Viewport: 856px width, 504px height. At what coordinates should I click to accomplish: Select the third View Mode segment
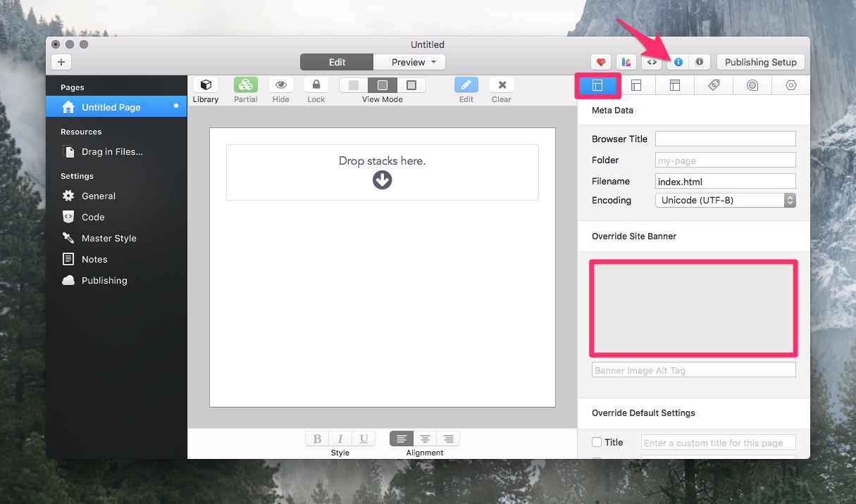(x=411, y=85)
